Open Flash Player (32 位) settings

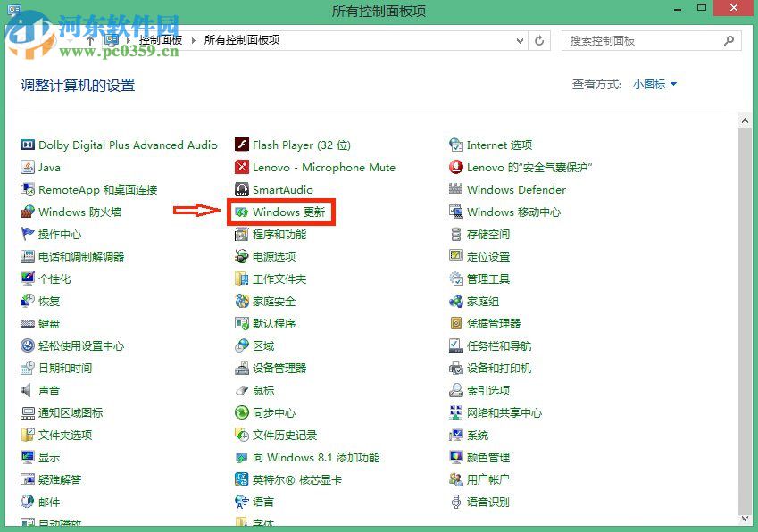pos(295,145)
